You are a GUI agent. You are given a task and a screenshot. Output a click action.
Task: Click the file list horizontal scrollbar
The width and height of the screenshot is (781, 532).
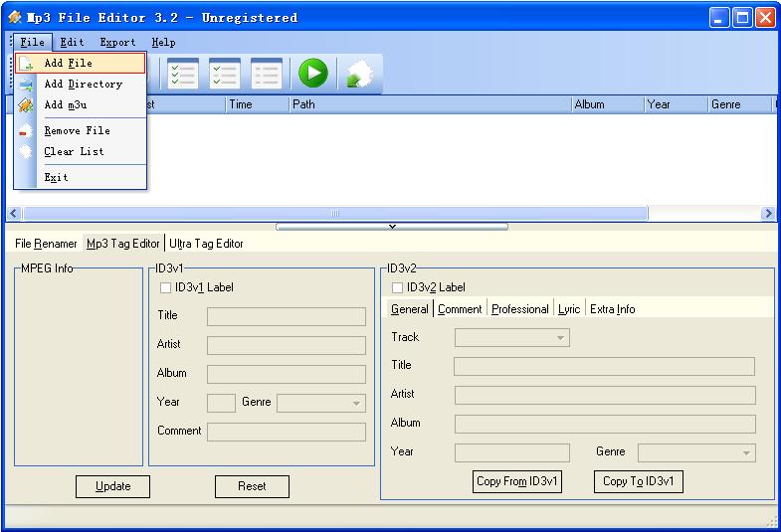[334, 214]
